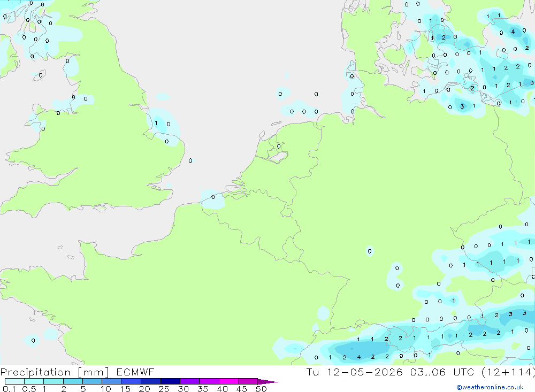The image size is (535, 392).
Task: Select the 0.5–1 mm legend color box
Action: click(34, 381)
